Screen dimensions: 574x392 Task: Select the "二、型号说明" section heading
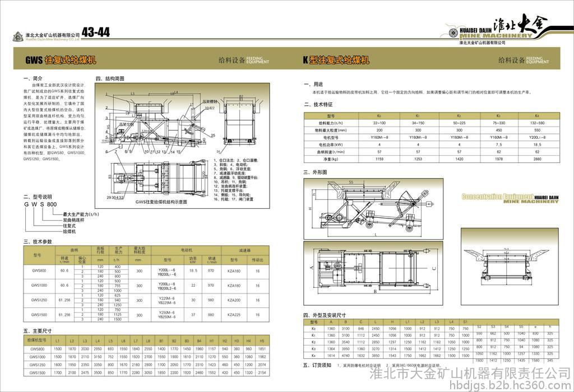[x=38, y=197]
